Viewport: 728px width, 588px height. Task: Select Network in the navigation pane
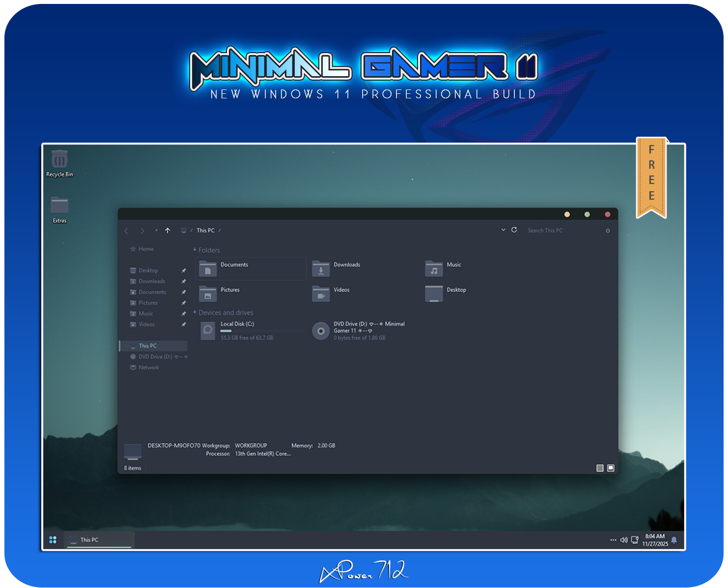click(148, 368)
